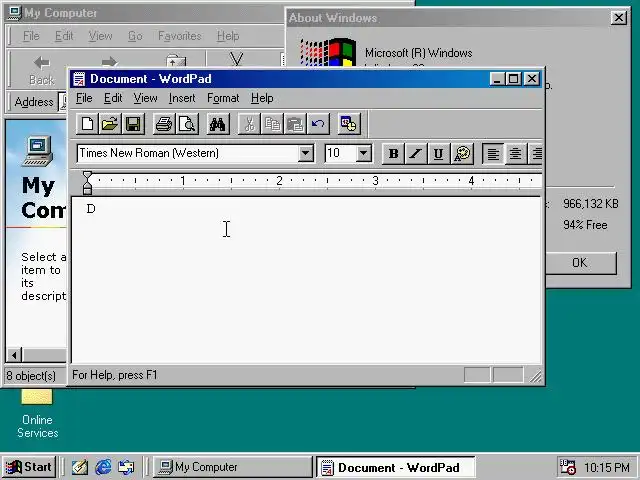Click the Save floppy disk icon

pos(133,124)
